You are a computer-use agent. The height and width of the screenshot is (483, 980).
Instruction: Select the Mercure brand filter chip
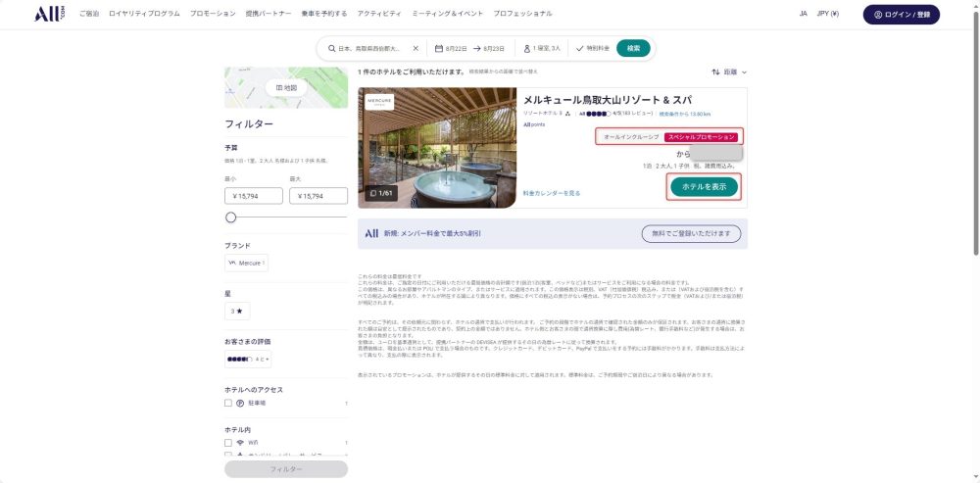tap(246, 264)
